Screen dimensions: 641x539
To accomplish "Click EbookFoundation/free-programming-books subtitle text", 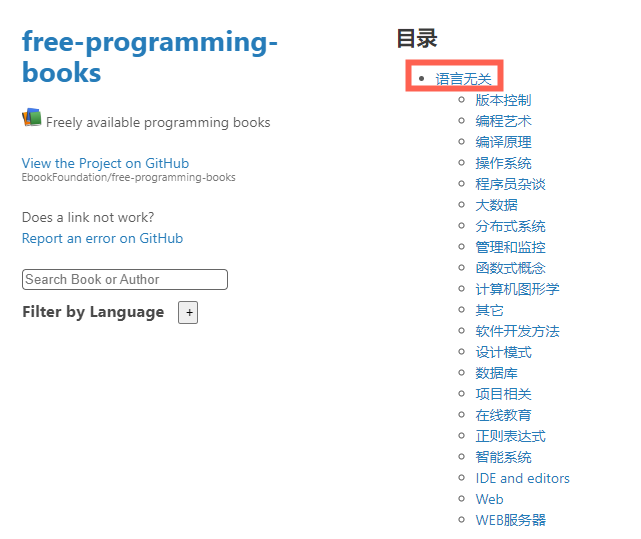I will (128, 177).
